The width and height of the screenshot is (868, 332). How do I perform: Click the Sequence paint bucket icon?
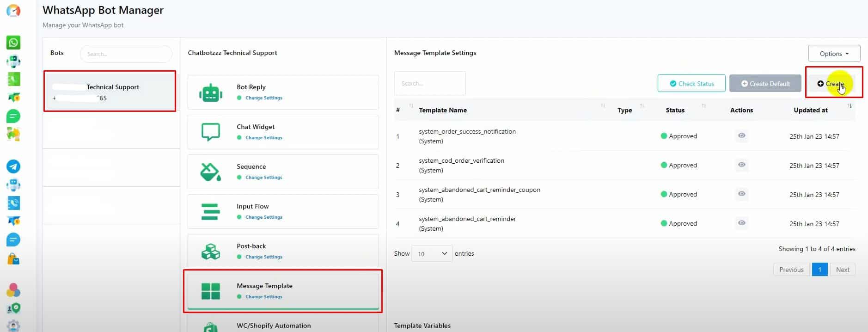[211, 172]
